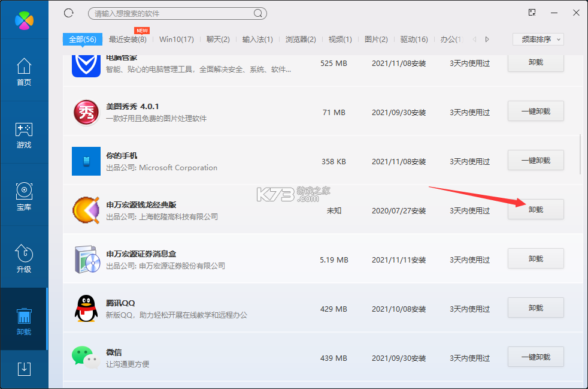Click the 美图秀秀 app icon

coord(86,112)
